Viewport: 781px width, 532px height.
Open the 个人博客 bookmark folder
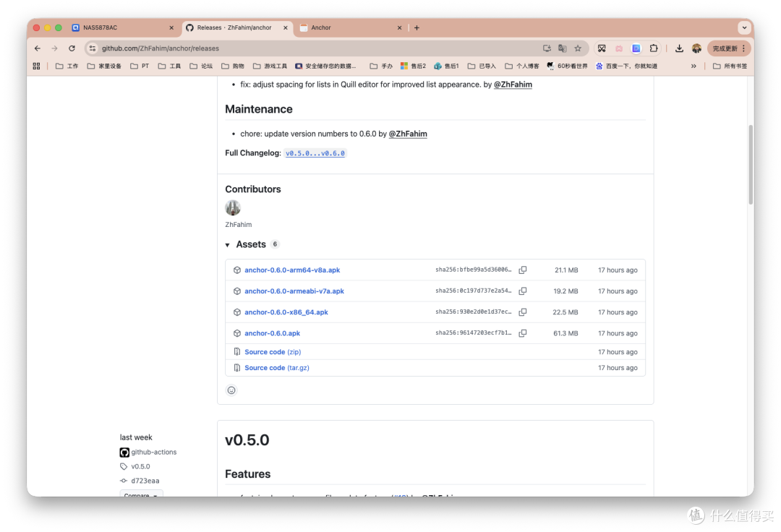[521, 66]
